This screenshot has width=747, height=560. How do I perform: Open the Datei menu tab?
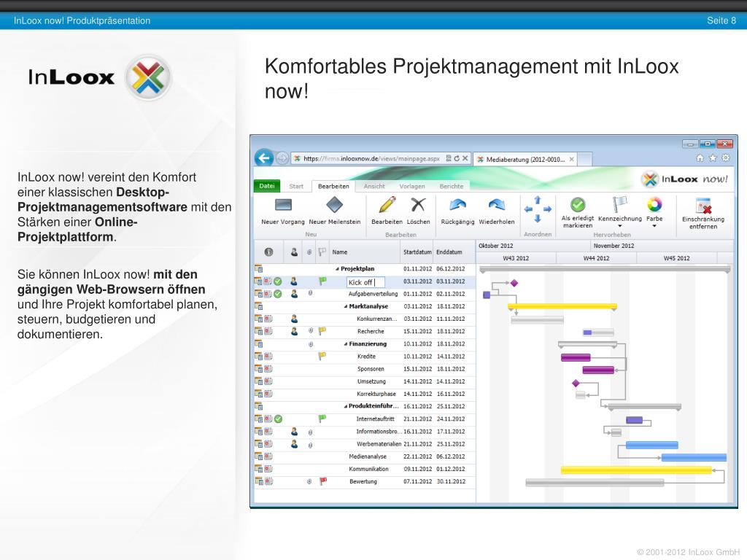coord(267,186)
